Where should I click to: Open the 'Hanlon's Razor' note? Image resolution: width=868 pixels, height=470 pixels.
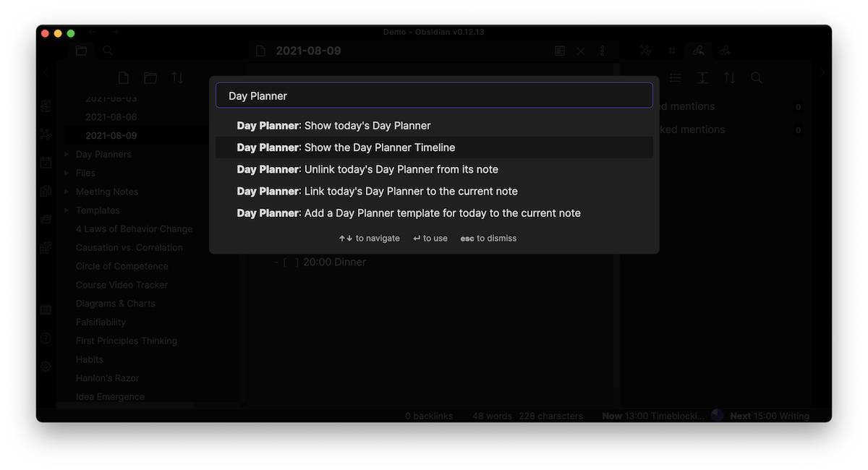[107, 378]
